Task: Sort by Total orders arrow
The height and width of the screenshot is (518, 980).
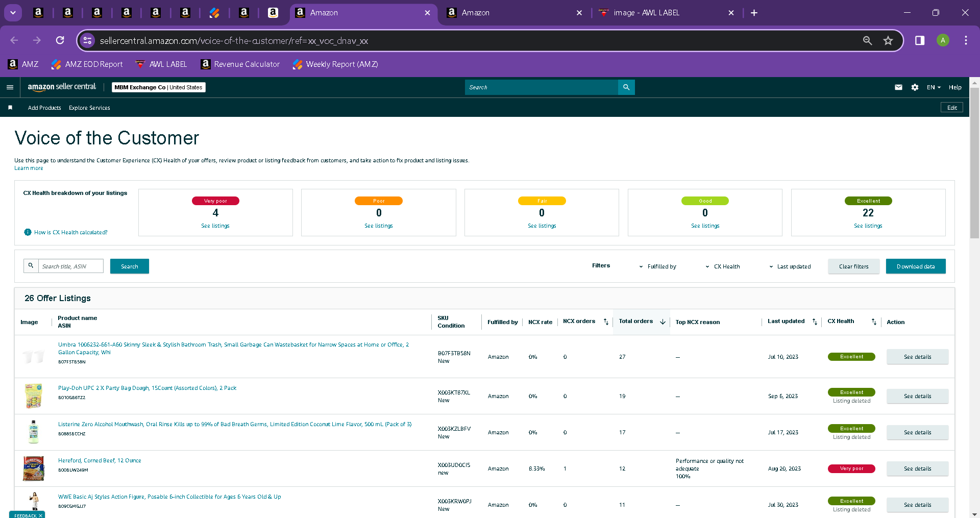Action: tap(663, 322)
